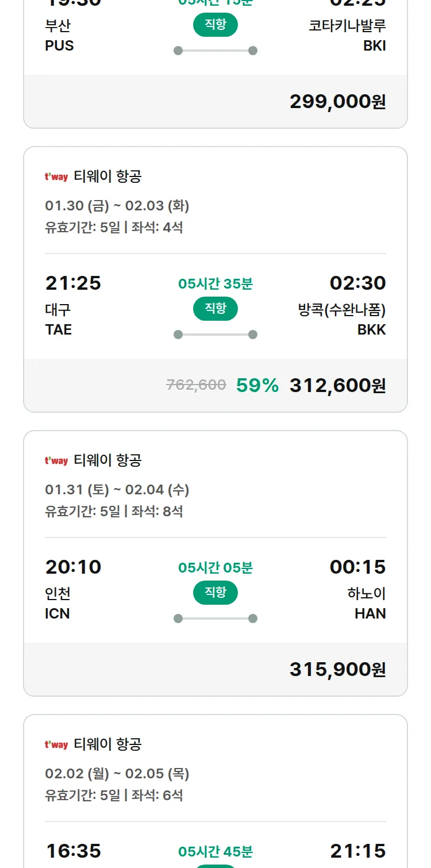
Task: Click the 인천 ICN departure airport
Action: (57, 604)
